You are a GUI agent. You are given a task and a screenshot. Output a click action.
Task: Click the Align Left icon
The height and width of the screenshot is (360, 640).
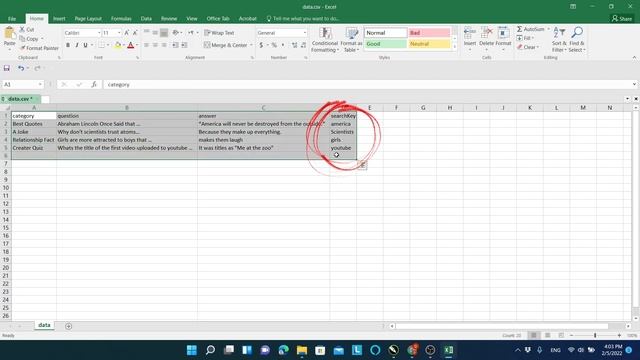pos(146,45)
